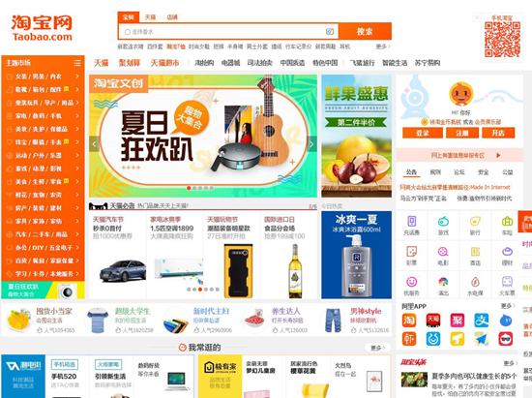This screenshot has height=398, width=532.
Task: Click the orange 搜索 search button
Action: click(x=365, y=31)
